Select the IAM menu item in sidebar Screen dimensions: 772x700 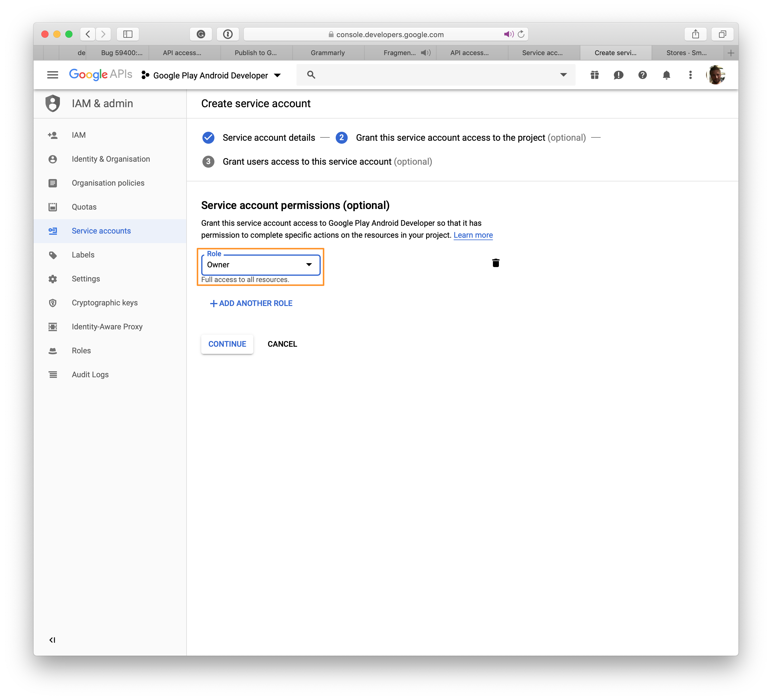[78, 134]
